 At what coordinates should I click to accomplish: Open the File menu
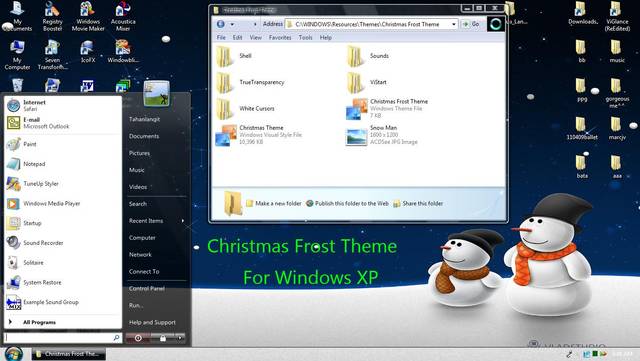coord(221,38)
